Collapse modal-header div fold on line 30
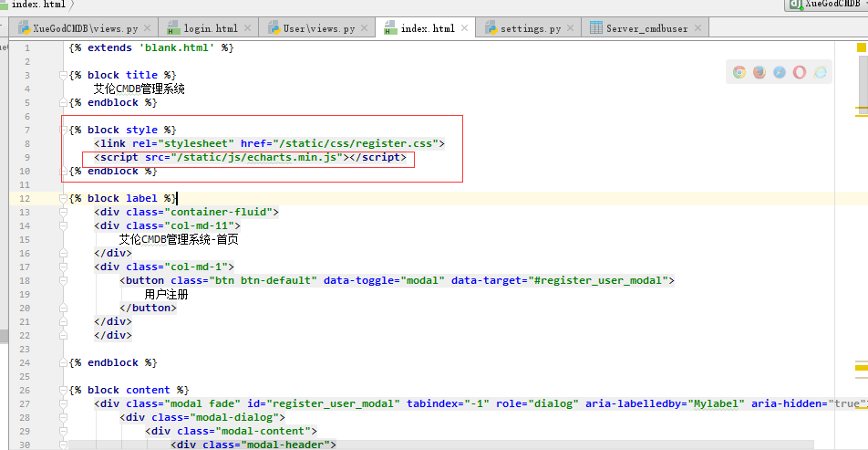This screenshot has width=868, height=450. (63, 445)
